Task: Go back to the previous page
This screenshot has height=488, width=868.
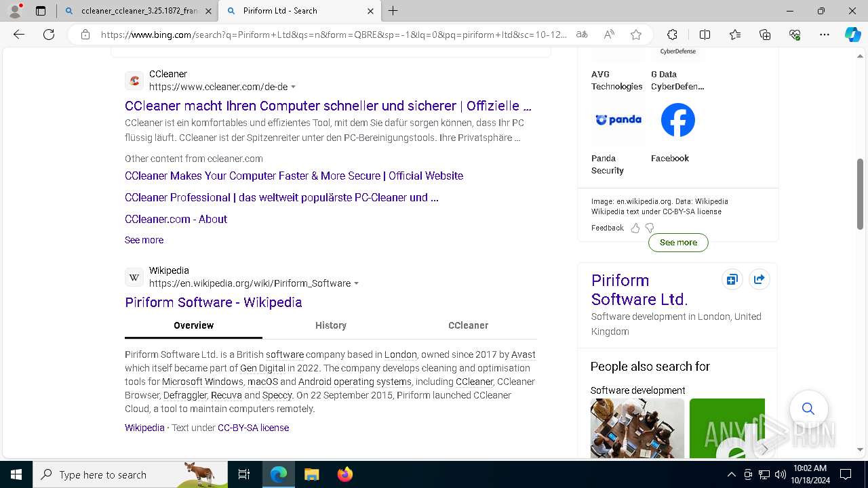Action: coord(19,35)
